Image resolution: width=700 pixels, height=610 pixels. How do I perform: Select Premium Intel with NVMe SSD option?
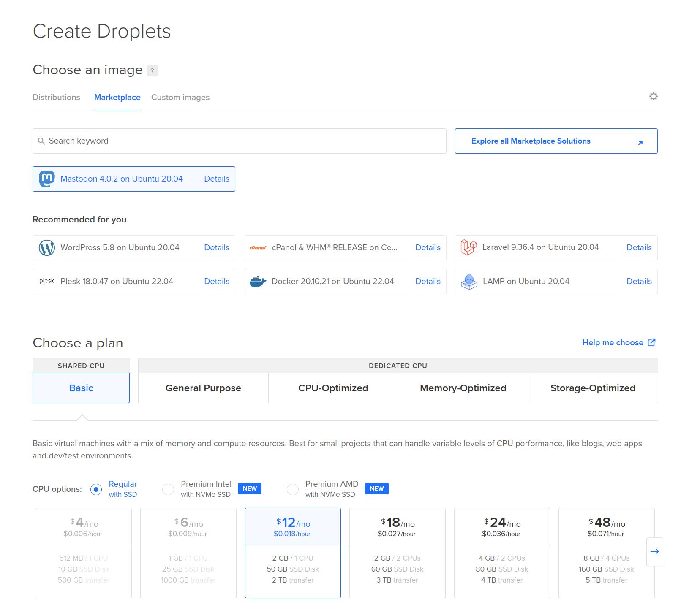168,489
